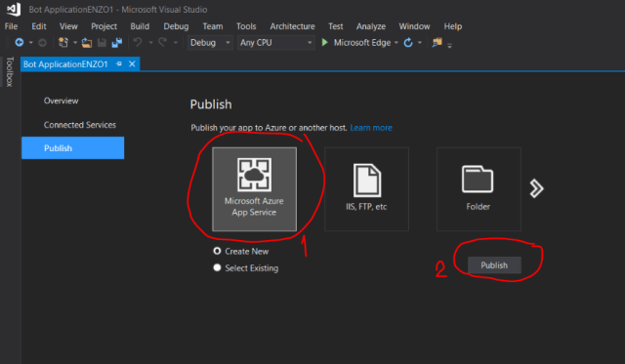Select the IIS, FTP, etc publish target
Screen dimensions: 625x364
[366, 189]
